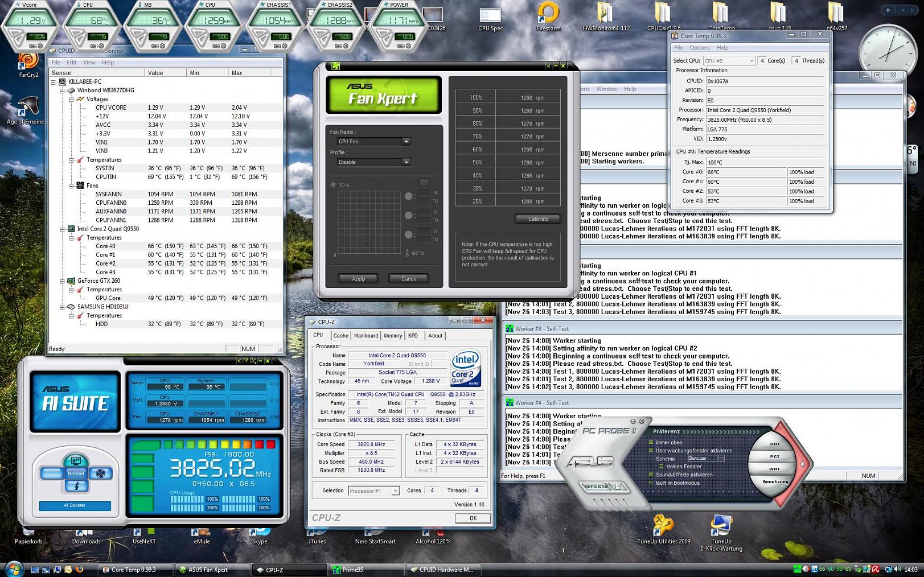Click the DMI button in PC Probe II
This screenshot has width=924, height=577.
point(775,444)
